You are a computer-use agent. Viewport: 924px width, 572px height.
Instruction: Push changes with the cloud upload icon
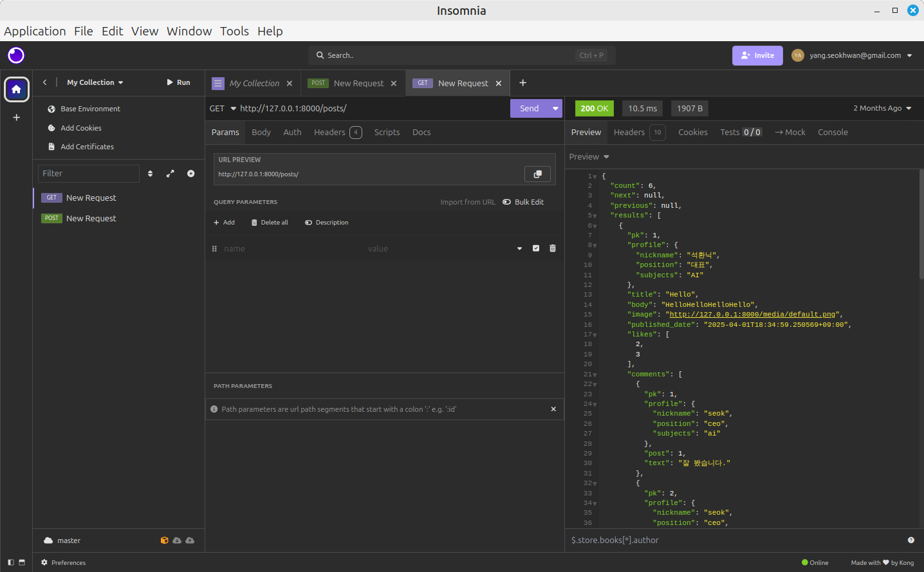(x=190, y=540)
